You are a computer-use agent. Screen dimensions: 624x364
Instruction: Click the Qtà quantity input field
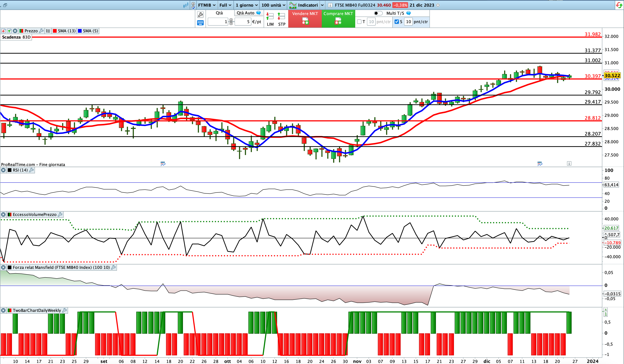tap(218, 22)
